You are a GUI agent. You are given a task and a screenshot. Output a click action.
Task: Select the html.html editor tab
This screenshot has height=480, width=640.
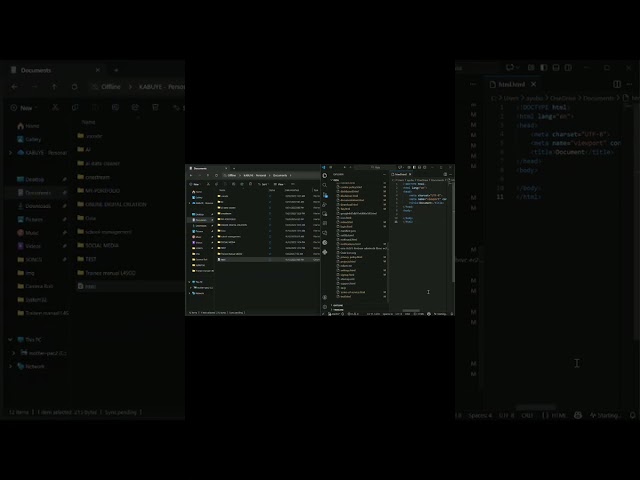point(401,174)
